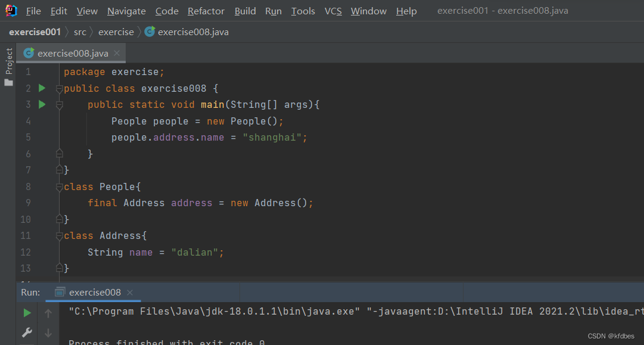
Task: Fold the main method at line 3
Action: pos(59,105)
